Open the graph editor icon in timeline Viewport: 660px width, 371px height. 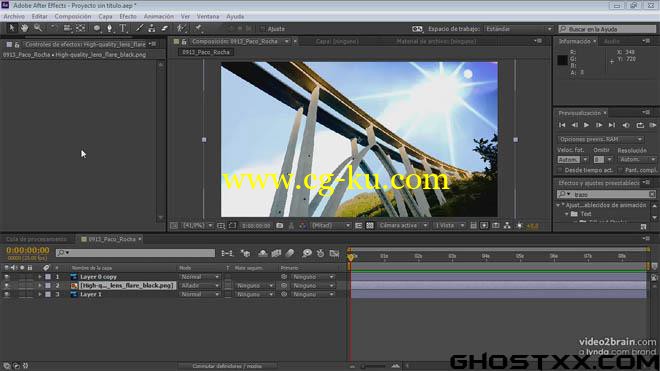(335, 253)
